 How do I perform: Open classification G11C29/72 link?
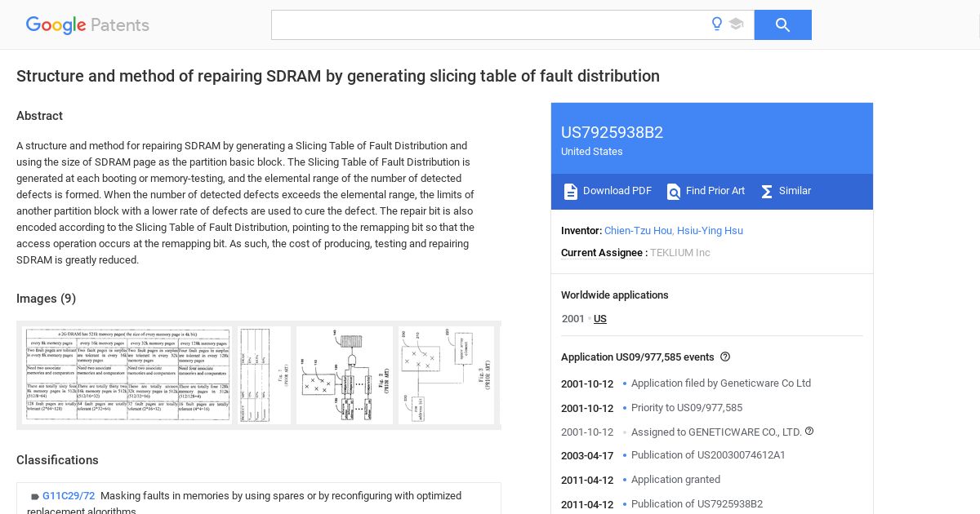(x=69, y=496)
